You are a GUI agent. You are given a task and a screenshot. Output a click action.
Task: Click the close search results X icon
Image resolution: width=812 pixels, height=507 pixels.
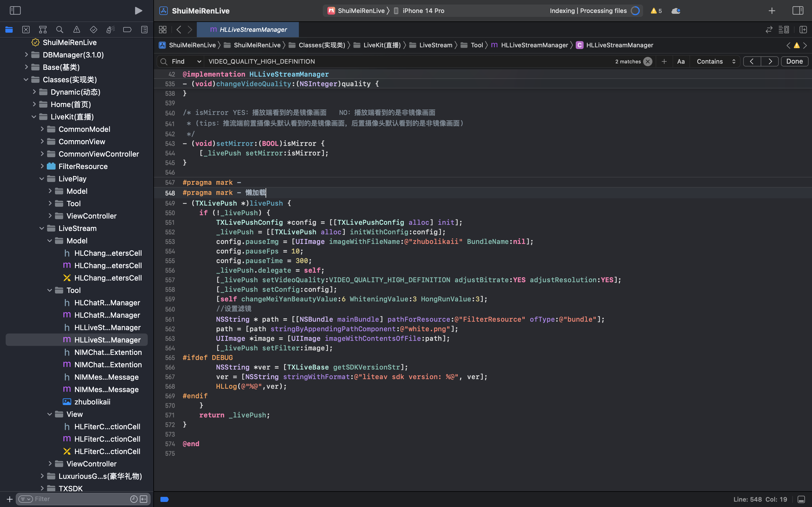tap(647, 61)
